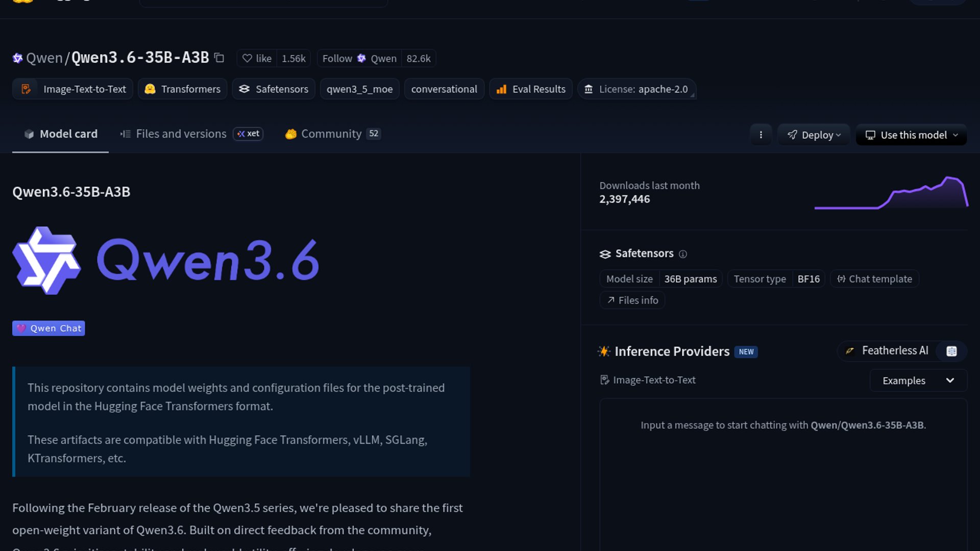This screenshot has height=551, width=980.
Task: Open the 82.6k followers count
Action: (x=419, y=58)
